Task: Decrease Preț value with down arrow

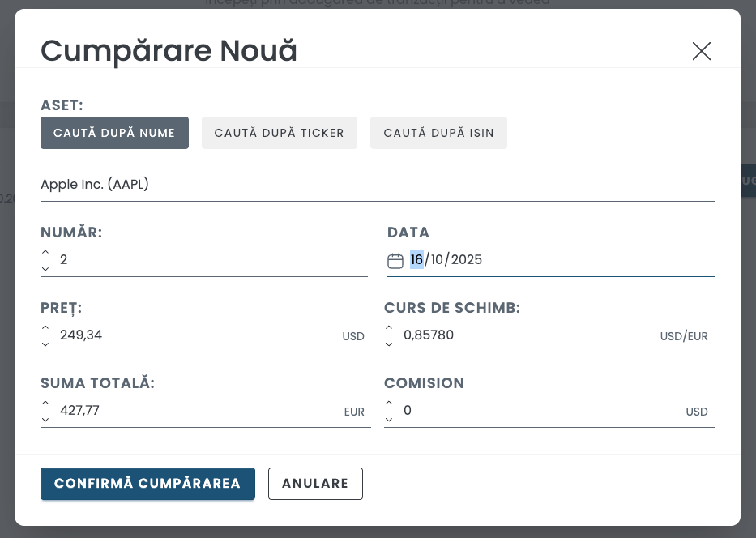Action: [45, 344]
